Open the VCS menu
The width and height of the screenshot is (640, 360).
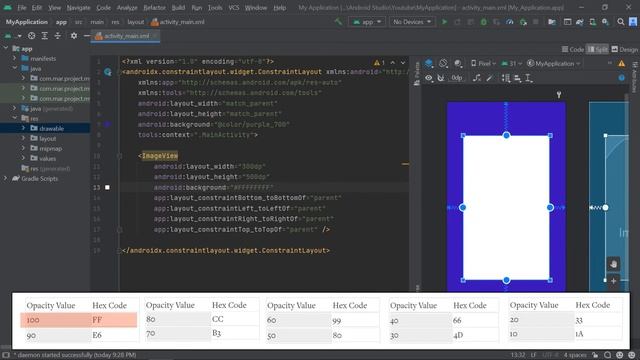point(234,7)
